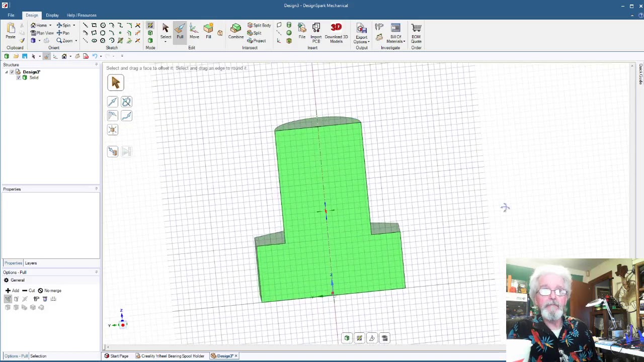The height and width of the screenshot is (362, 644).
Task: Pick the Select arrow in viewport tool guide
Action: click(x=115, y=82)
